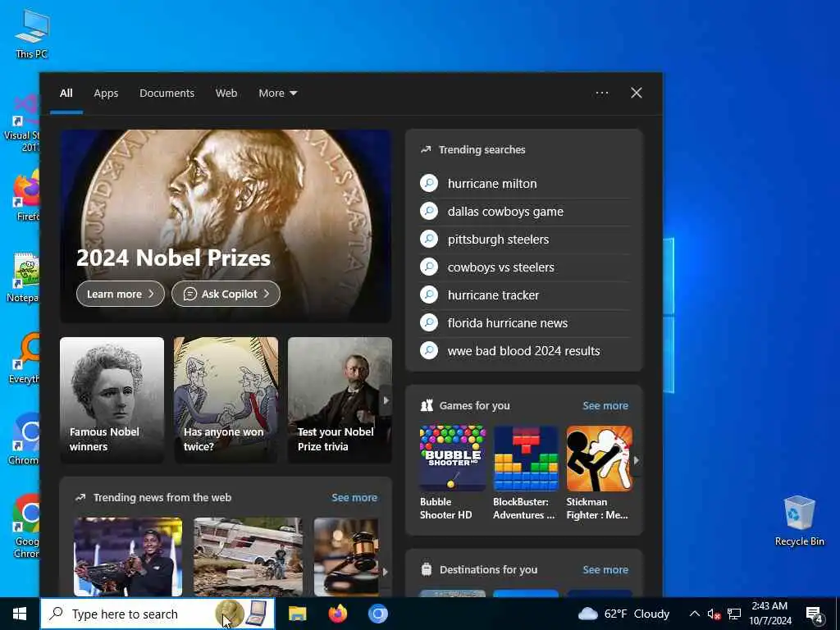Open the Has anyone won twice card
840x630 pixels.
click(x=226, y=399)
